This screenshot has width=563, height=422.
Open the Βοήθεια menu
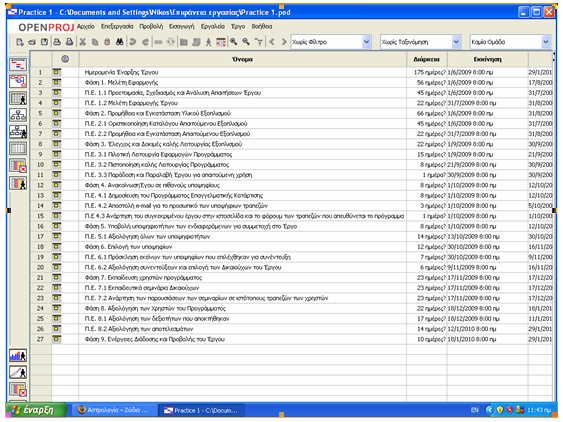pyautogui.click(x=262, y=26)
